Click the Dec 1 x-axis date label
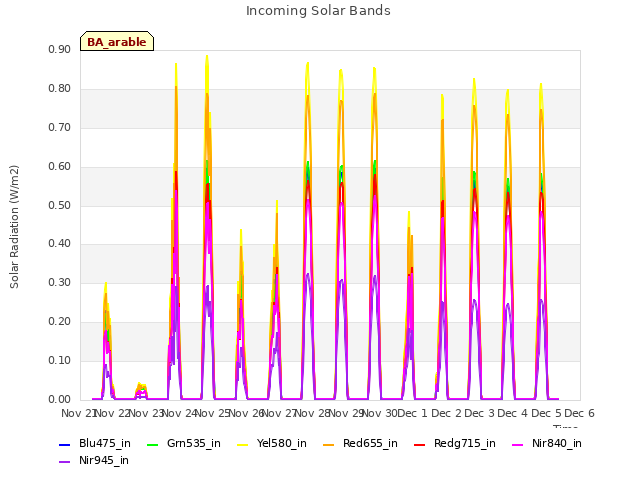 (x=412, y=413)
